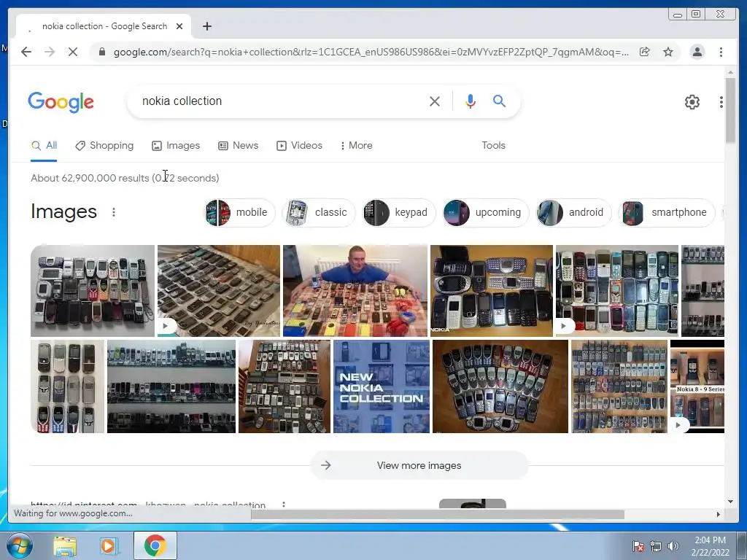The width and height of the screenshot is (747, 560).
Task: Expand the More search options
Action: 356,146
